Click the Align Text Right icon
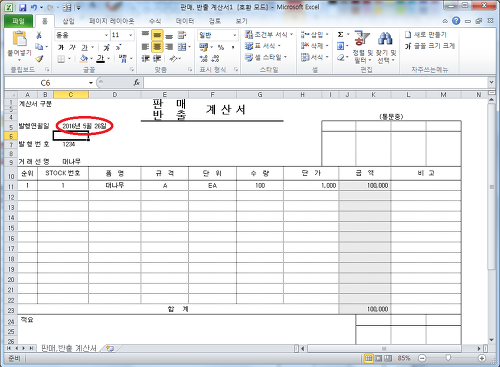 (169, 47)
